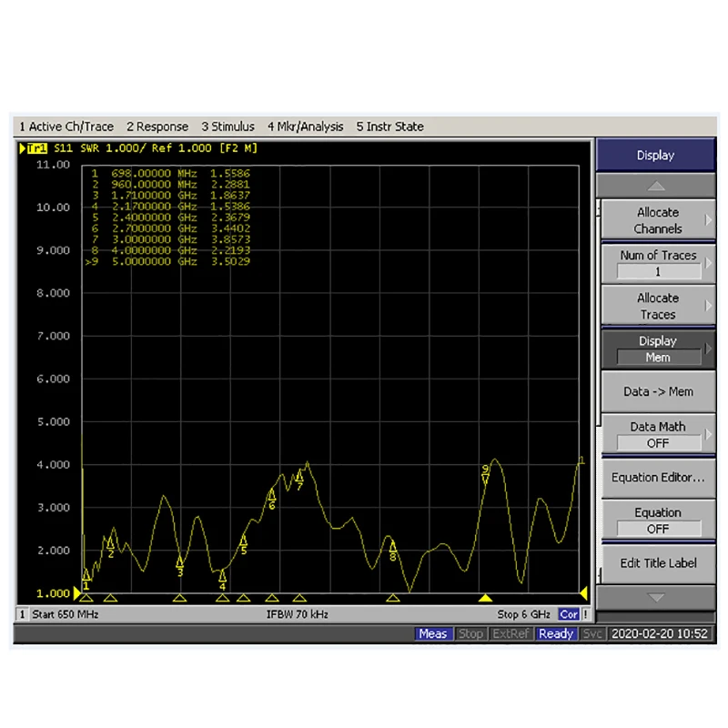Click Edit Title Label softkey
The image size is (728, 728).
tap(657, 563)
